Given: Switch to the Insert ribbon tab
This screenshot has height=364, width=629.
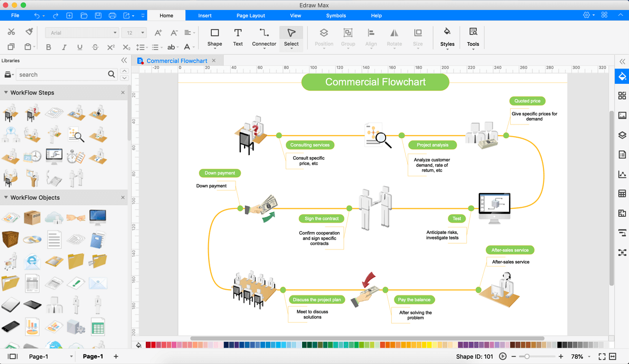Looking at the screenshot, I should coord(204,15).
